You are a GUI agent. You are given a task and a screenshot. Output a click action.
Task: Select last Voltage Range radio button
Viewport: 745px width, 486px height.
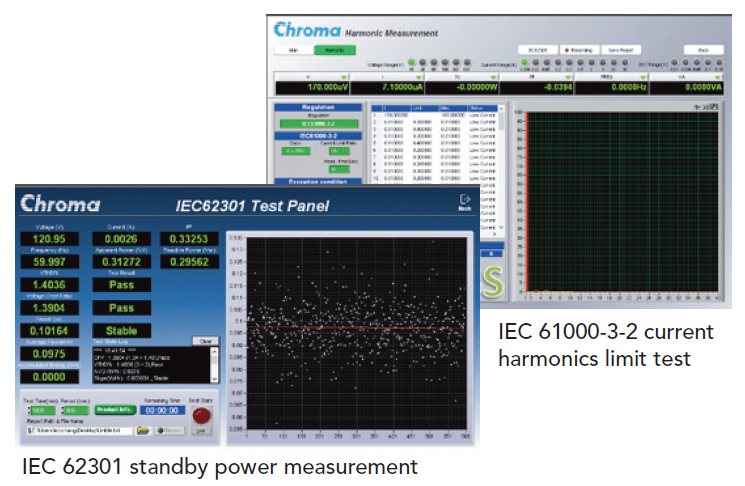pyautogui.click(x=467, y=62)
